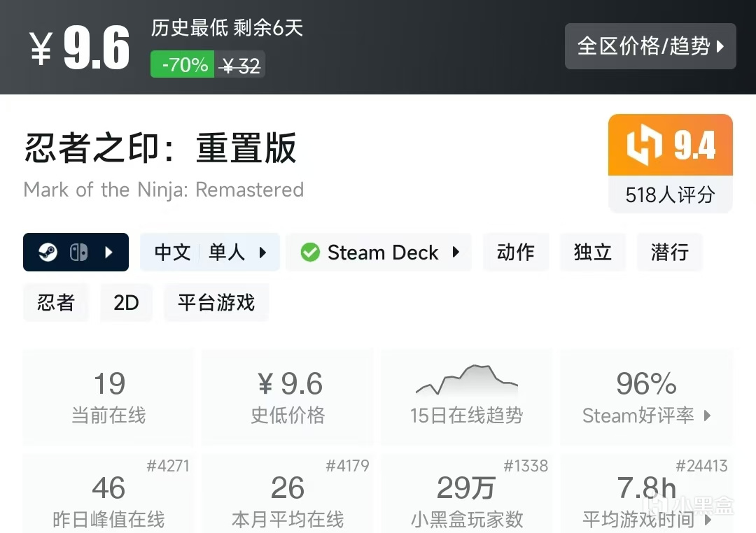The height and width of the screenshot is (533, 756).
Task: Toggle the 潜行 stealth tag
Action: [669, 253]
